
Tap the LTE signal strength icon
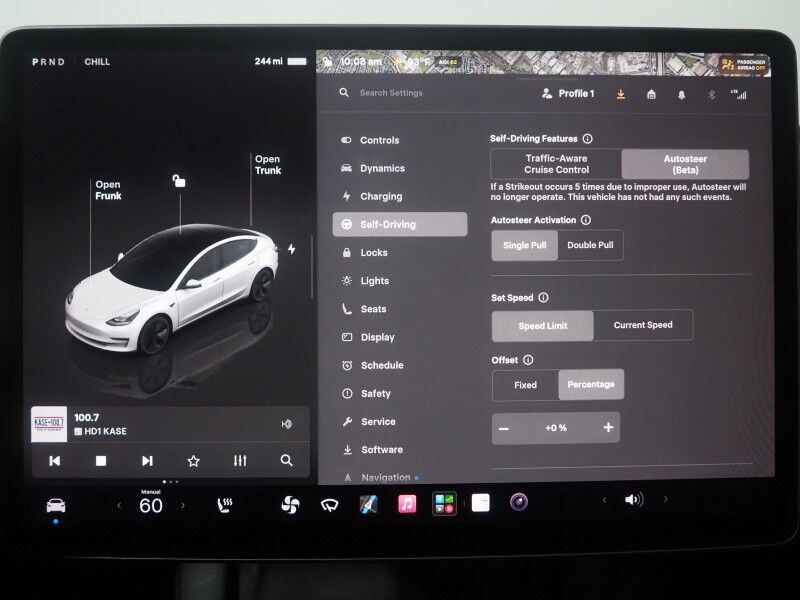[738, 94]
